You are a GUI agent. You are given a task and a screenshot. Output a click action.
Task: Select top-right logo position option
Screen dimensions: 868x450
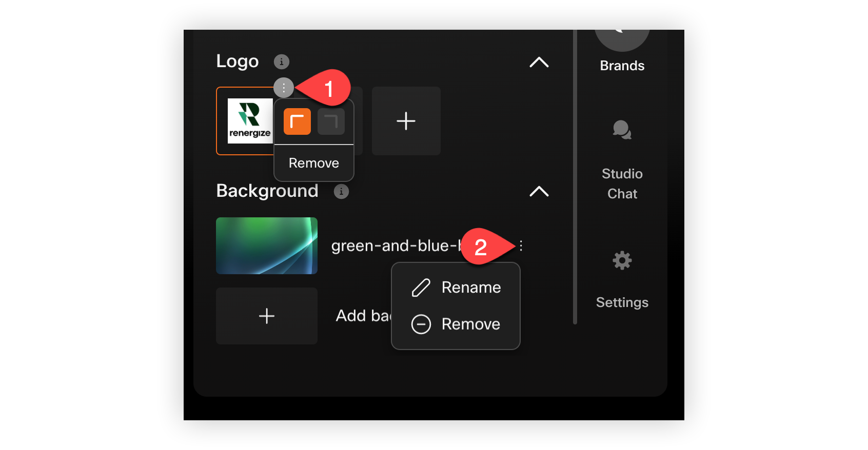(x=331, y=121)
